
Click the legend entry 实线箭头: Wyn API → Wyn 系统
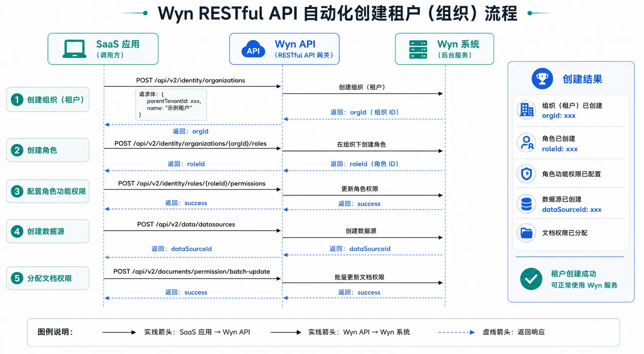359,332
